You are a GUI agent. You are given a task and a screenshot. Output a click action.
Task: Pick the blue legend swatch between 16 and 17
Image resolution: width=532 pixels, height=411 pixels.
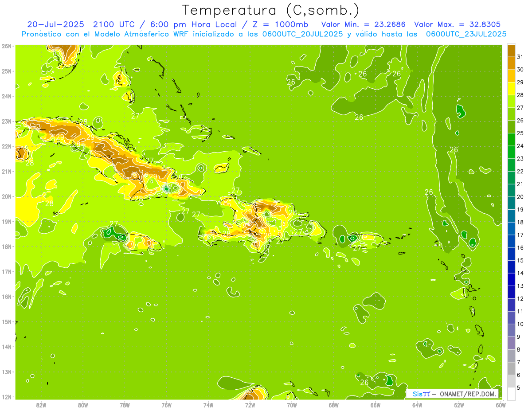point(511,241)
